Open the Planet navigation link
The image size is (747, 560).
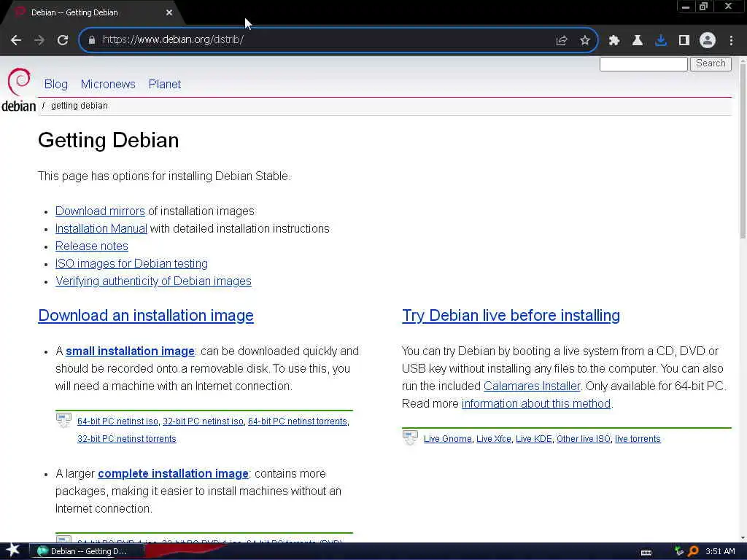point(165,85)
